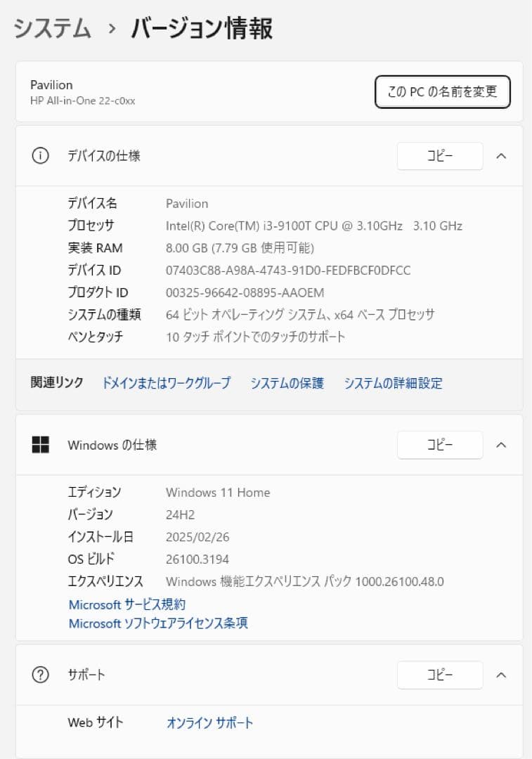Viewport: 532px width, 759px height.
Task: Click the 実装 RAM row label
Action: tap(95, 248)
